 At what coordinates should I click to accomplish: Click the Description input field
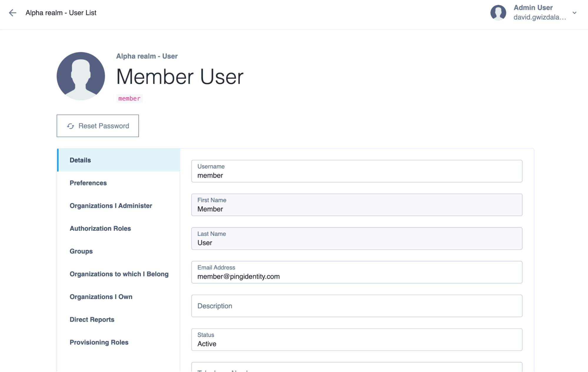[x=357, y=306]
